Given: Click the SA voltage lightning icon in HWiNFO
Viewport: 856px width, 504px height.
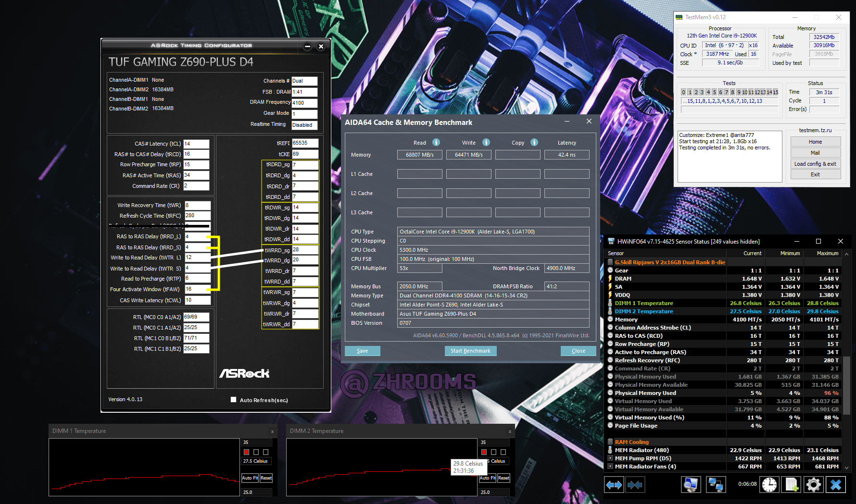Looking at the screenshot, I should [610, 287].
